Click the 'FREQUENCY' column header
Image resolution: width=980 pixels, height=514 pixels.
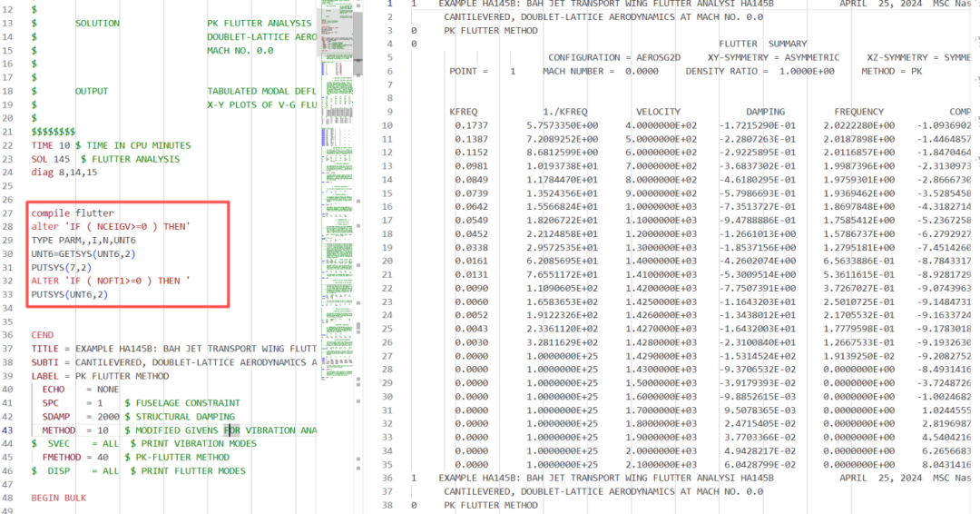pyautogui.click(x=858, y=112)
